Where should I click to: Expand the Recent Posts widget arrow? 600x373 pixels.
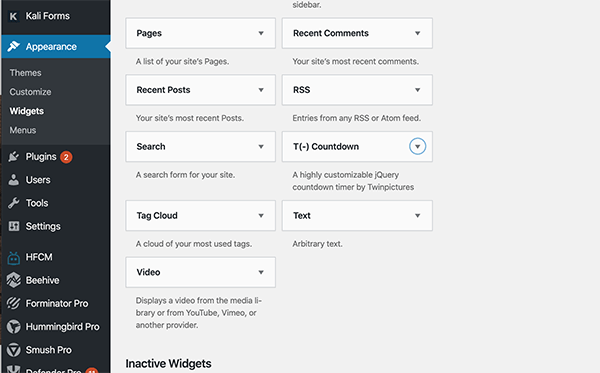261,90
